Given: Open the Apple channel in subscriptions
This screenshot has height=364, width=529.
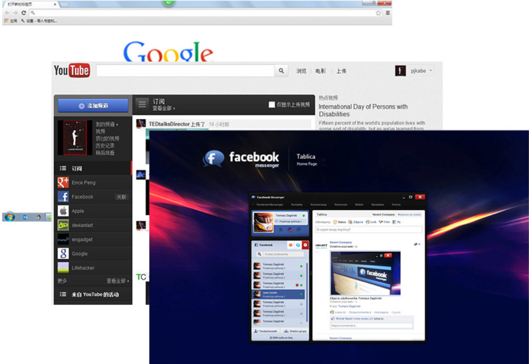Looking at the screenshot, I should (94, 211).
